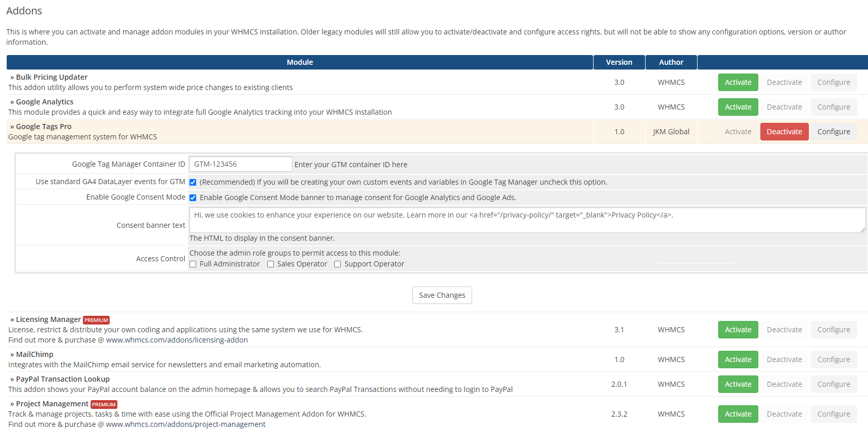Image resolution: width=868 pixels, height=431 pixels.
Task: Activate the Licensing Manager addon
Action: [738, 330]
